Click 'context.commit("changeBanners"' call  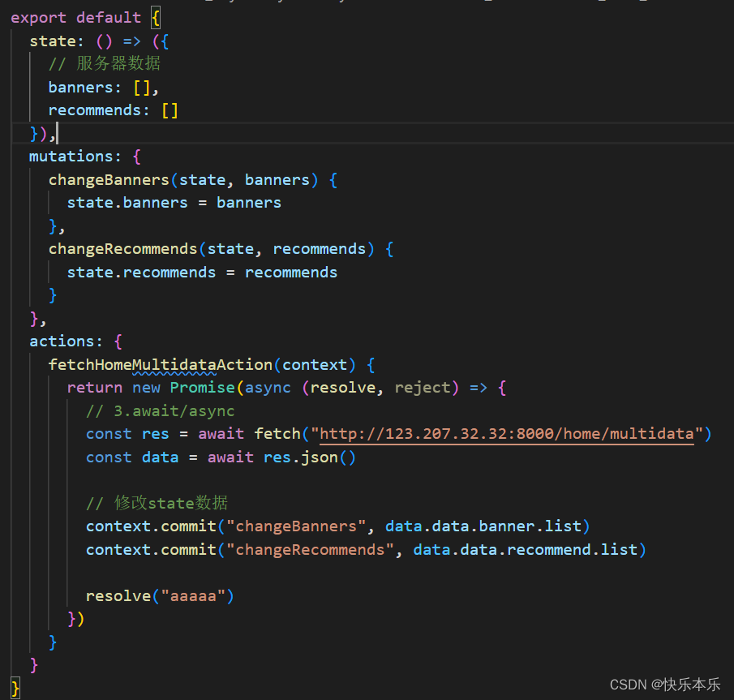pos(225,526)
